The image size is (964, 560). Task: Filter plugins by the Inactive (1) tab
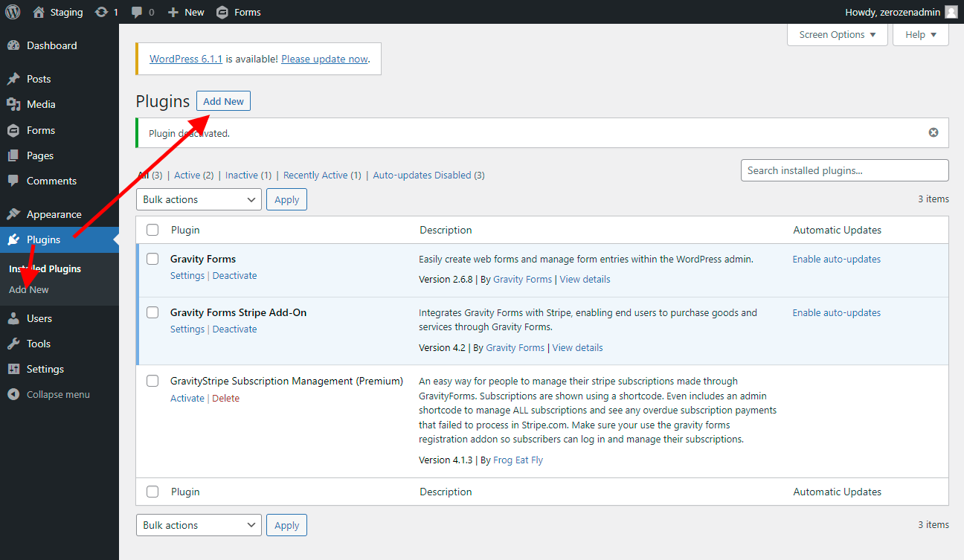(x=248, y=175)
